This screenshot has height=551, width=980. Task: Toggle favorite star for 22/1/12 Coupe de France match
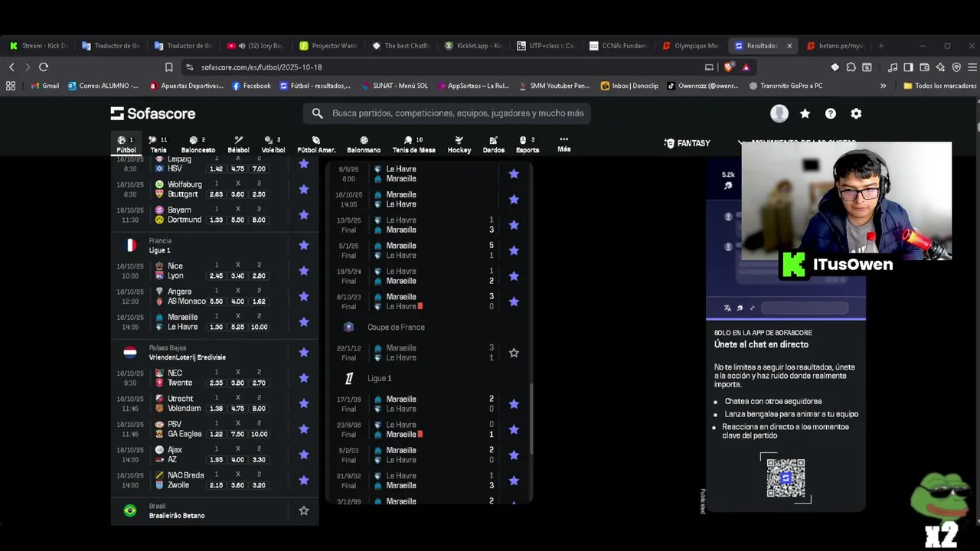click(x=514, y=353)
